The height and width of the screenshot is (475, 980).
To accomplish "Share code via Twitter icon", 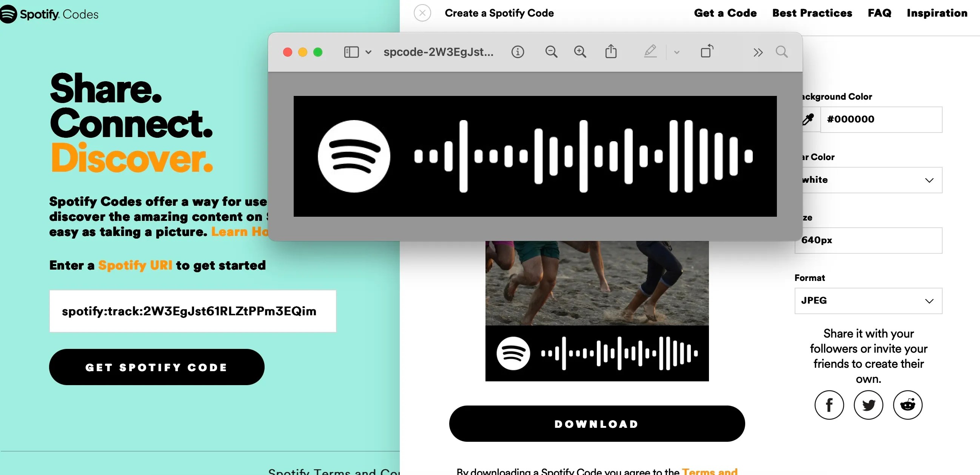I will click(x=868, y=405).
